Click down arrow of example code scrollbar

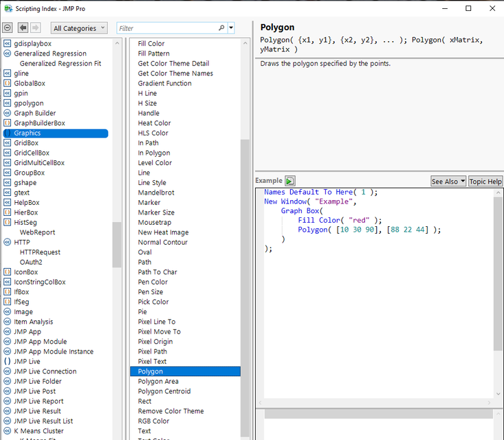[x=498, y=394]
